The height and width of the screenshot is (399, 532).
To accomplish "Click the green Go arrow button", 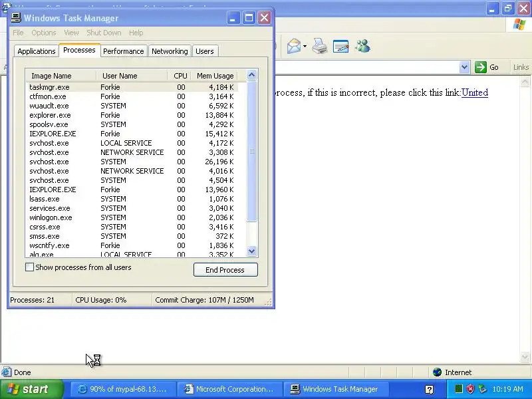I will (480, 67).
